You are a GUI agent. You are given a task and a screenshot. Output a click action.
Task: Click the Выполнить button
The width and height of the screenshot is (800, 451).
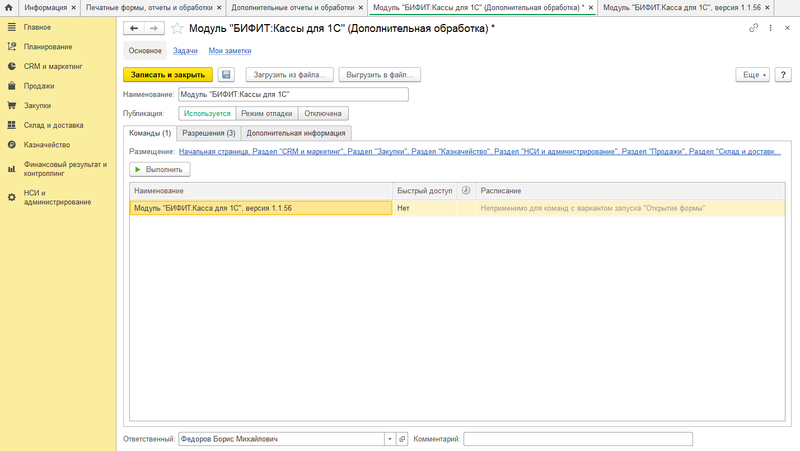tap(160, 169)
